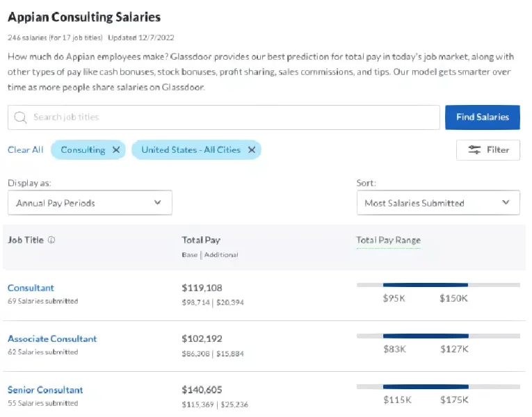The image size is (532, 417).
Task: Click the Total Pay Range header
Action: 388,240
